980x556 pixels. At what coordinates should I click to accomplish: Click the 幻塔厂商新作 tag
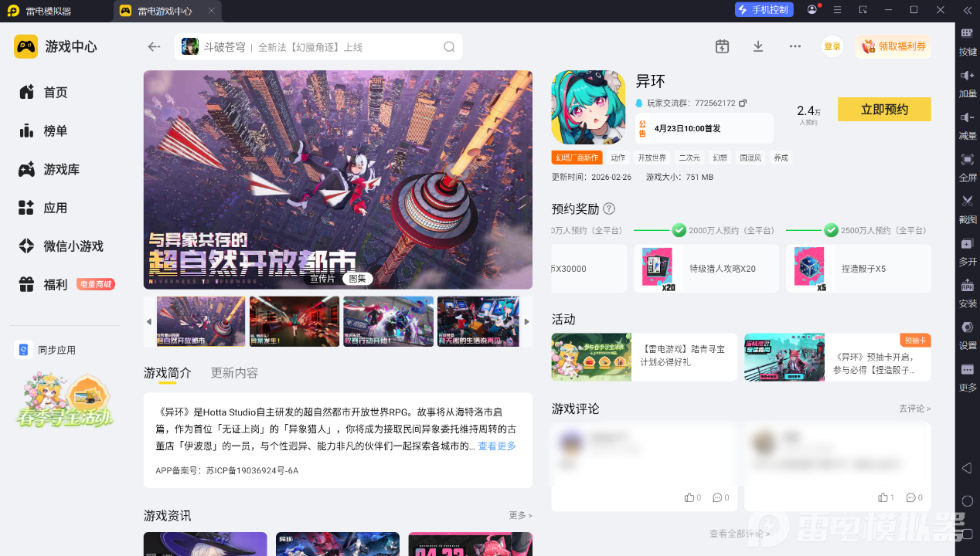click(577, 158)
